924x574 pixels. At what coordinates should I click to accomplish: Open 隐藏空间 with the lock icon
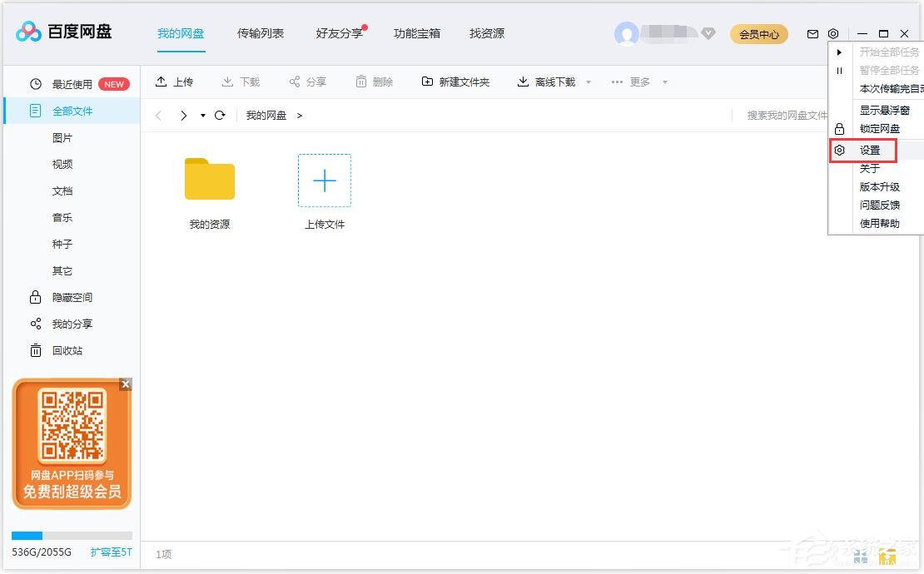37,297
